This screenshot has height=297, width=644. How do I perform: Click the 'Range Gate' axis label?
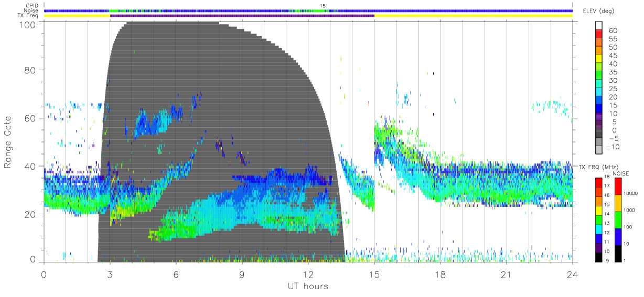tap(8, 142)
